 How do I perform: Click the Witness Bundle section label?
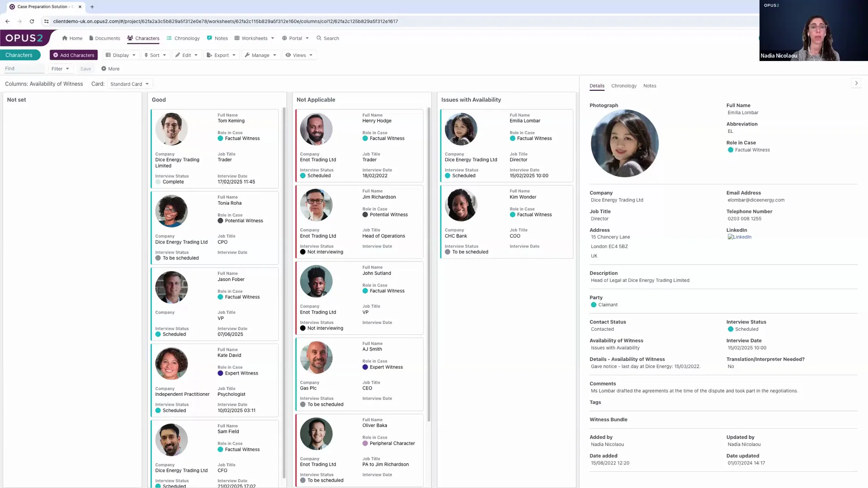608,420
